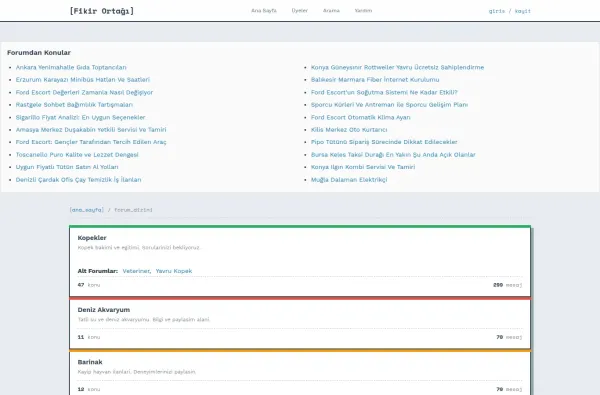Screen dimensions: 600x395
Task: Click the giriş login link
Action: tap(497, 11)
